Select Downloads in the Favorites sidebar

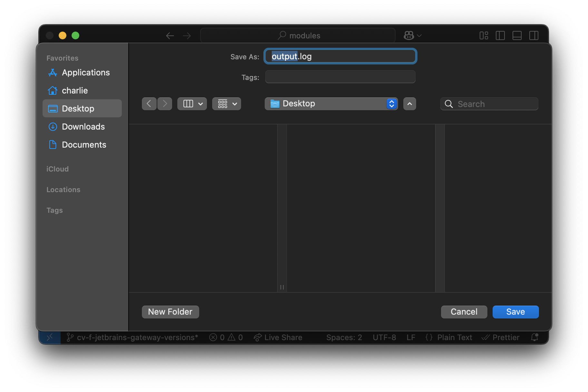pyautogui.click(x=83, y=127)
